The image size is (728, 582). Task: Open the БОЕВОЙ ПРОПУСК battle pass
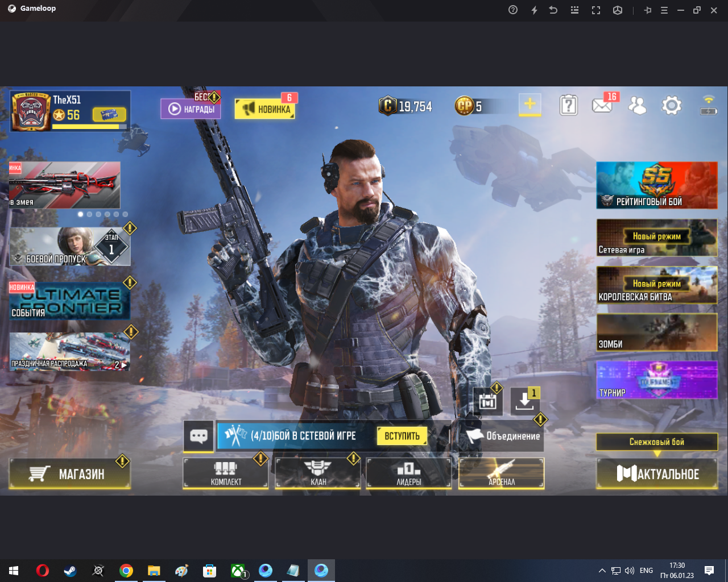pyautogui.click(x=70, y=247)
